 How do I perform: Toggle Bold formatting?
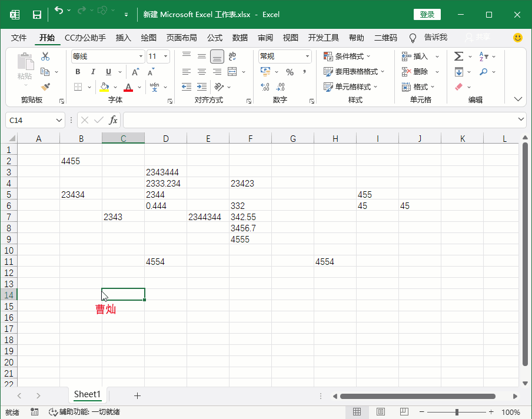(78, 72)
